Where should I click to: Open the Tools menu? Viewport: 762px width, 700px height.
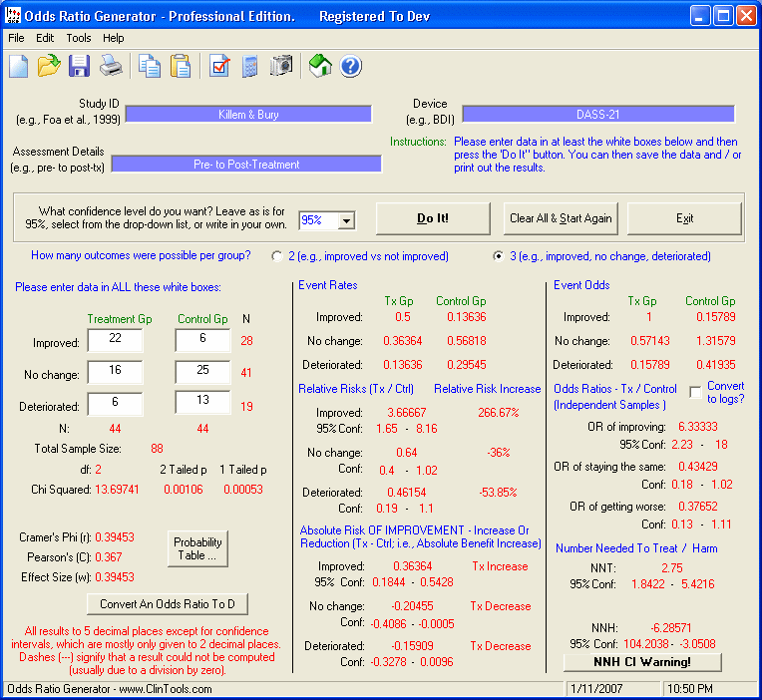pos(79,38)
